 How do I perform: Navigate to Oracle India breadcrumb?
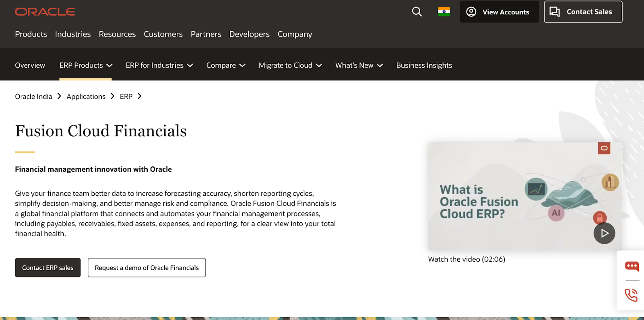coord(34,96)
